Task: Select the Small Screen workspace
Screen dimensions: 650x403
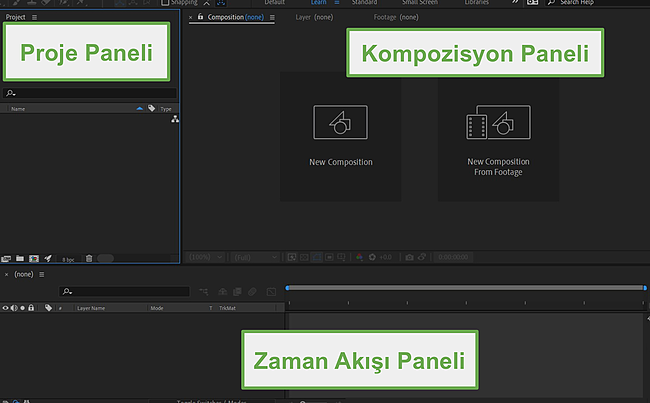Action: tap(420, 2)
